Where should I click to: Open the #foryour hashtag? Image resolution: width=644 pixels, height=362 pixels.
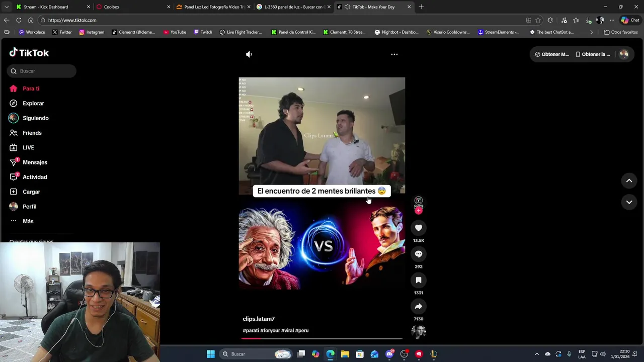tap(270, 330)
